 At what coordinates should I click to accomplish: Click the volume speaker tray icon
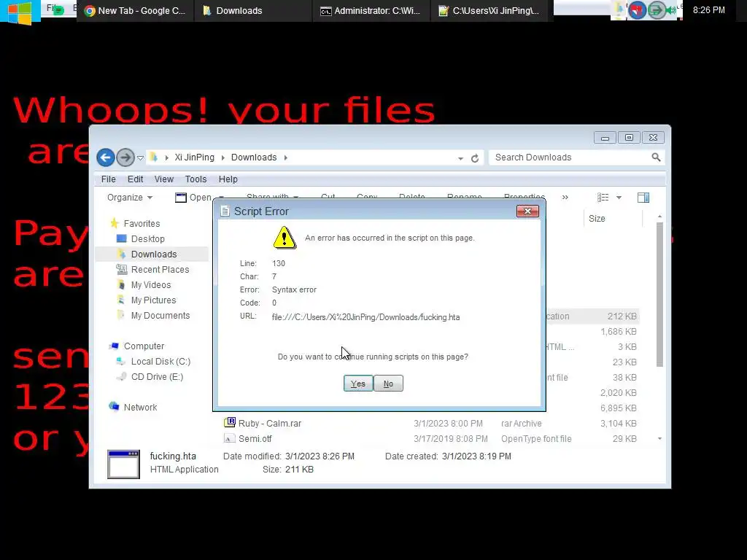[672, 10]
